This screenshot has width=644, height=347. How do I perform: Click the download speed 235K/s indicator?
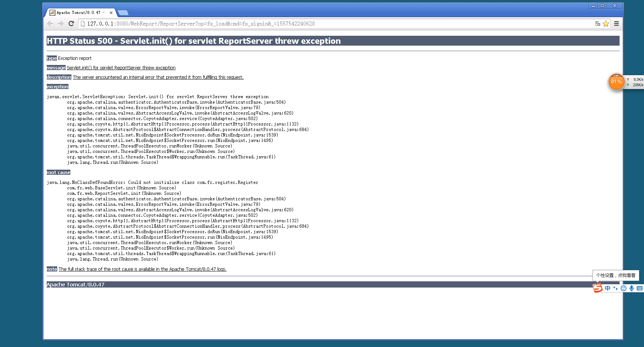click(x=635, y=85)
